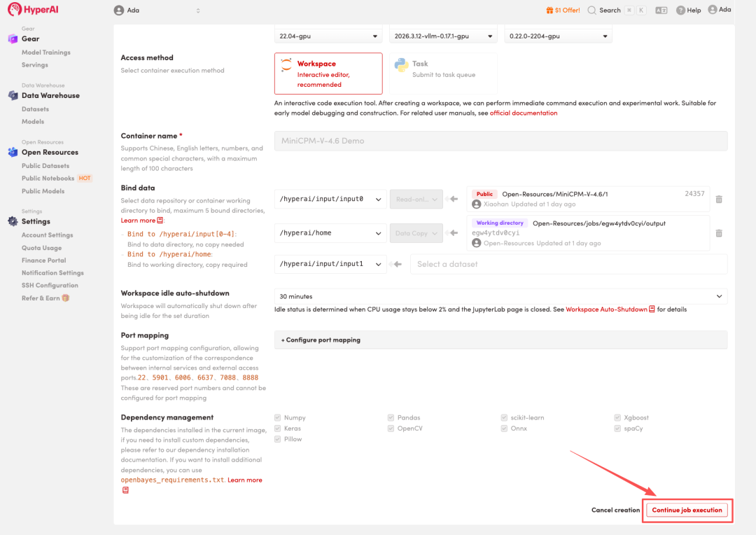
Task: Open SSH Configuration in sidebar
Action: [50, 285]
